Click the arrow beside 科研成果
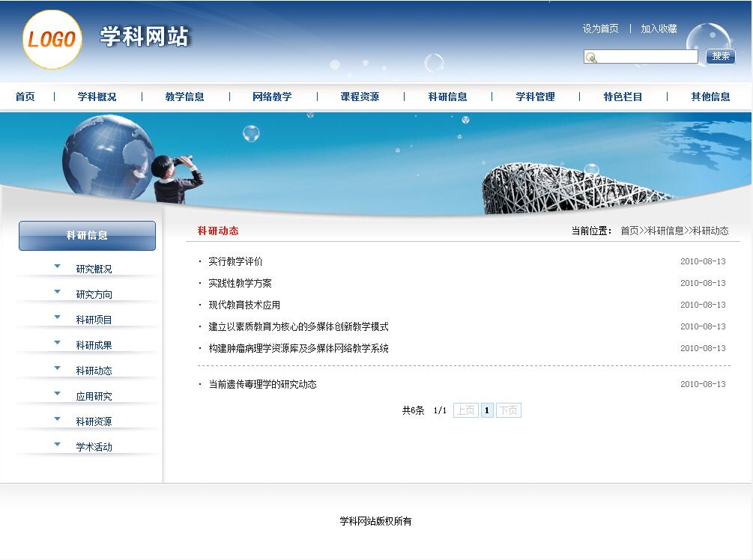The width and height of the screenshot is (753, 560). tap(57, 343)
